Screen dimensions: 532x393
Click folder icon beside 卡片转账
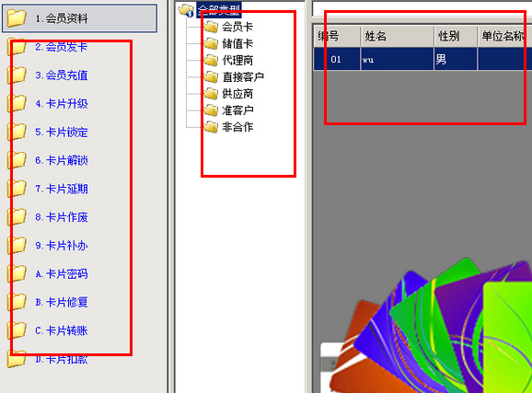click(17, 330)
